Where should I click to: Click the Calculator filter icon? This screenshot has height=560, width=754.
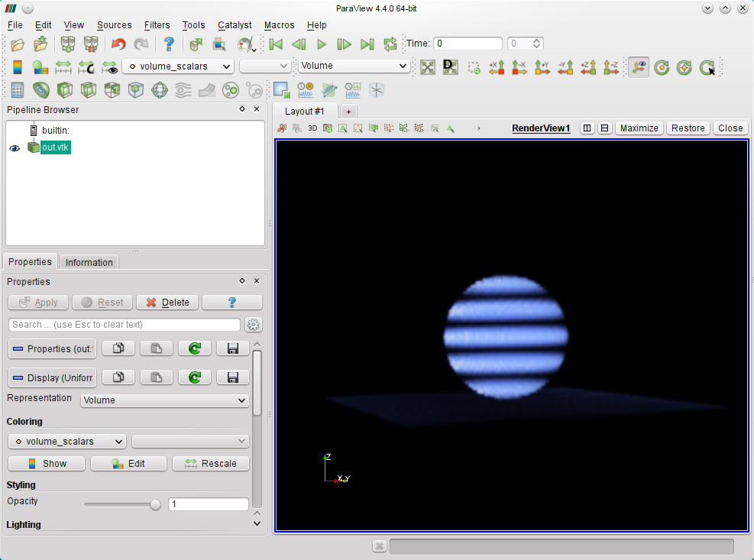[17, 90]
